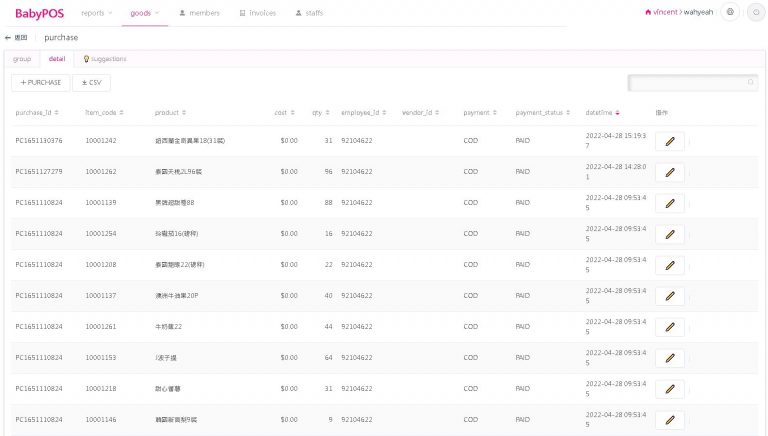Open the suggestions tab
Image resolution: width=768 pixels, height=436 pixels.
tap(105, 59)
